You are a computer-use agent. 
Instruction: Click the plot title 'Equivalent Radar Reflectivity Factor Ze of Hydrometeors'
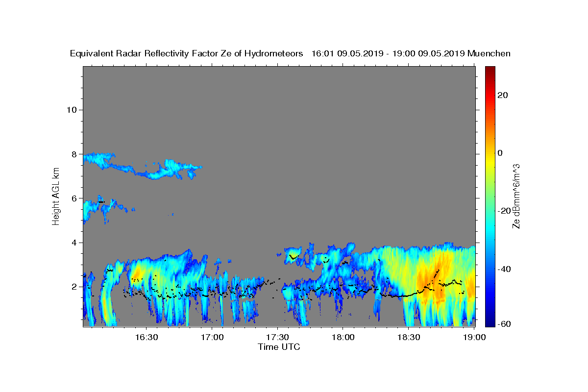pyautogui.click(x=187, y=53)
